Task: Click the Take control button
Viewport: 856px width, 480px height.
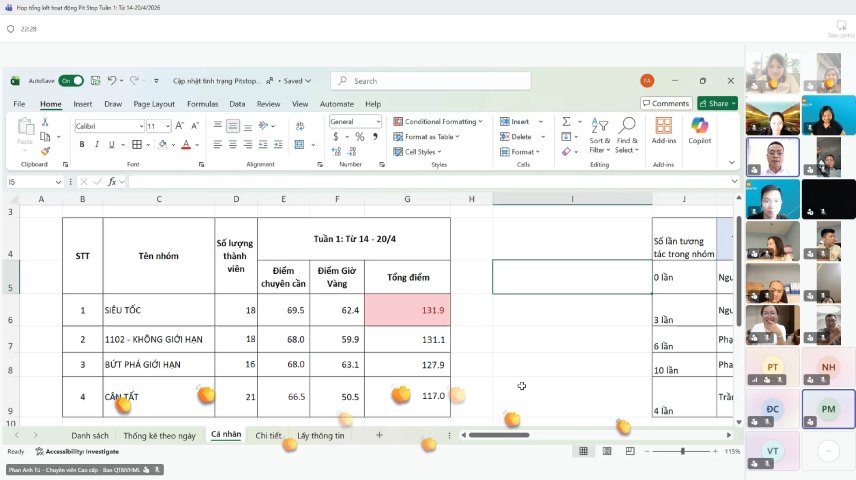Action: (841, 29)
